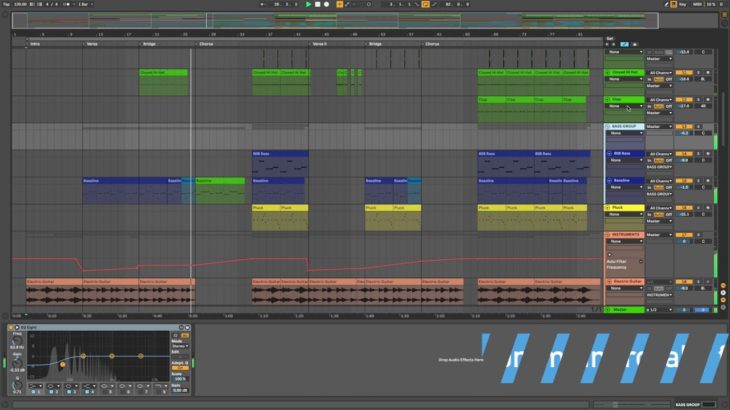This screenshot has width=730, height=410.
Task: Toggle computer MIDI keyboard icon near Key
Action: [x=674, y=4]
